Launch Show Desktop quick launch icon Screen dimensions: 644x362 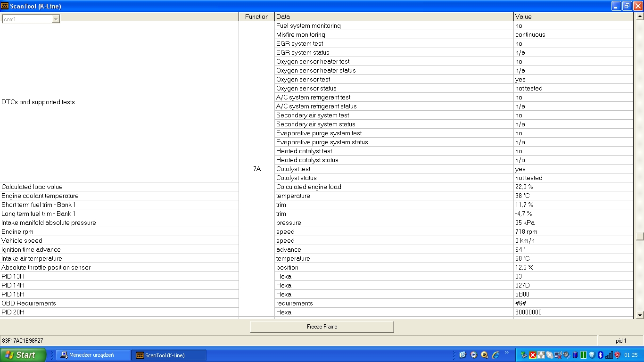point(462,355)
